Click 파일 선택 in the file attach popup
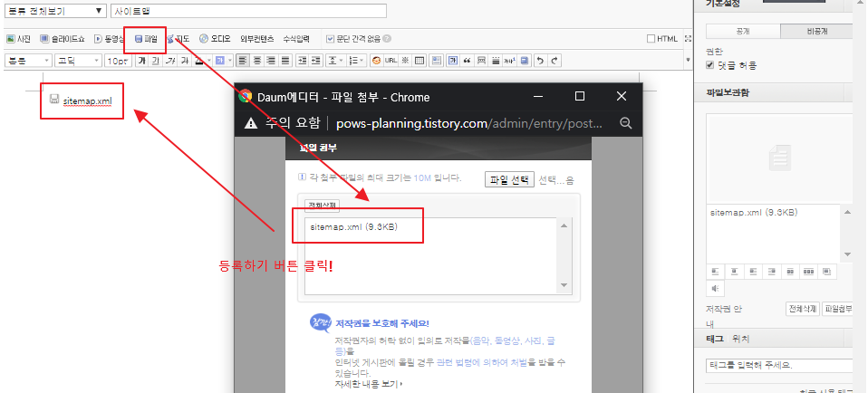Viewport: 868px width, 393px height. pyautogui.click(x=509, y=180)
